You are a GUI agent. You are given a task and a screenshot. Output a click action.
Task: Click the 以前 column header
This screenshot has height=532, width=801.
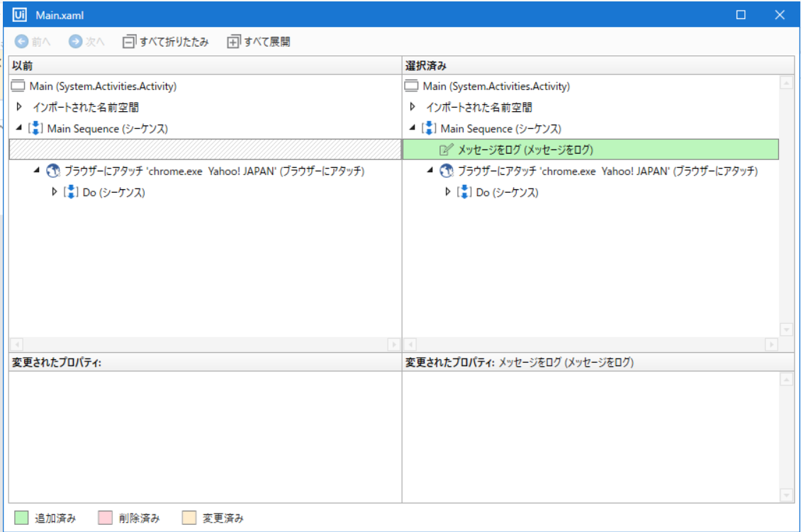click(206, 65)
